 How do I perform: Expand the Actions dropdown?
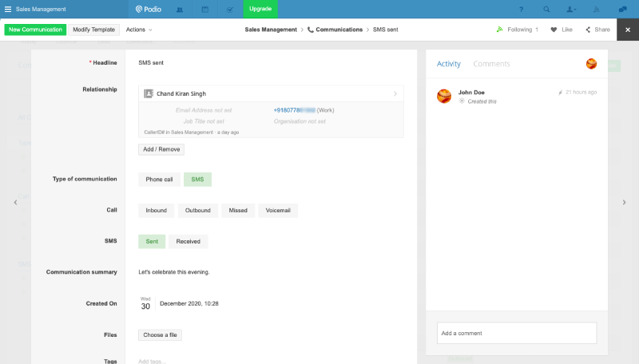coord(138,30)
